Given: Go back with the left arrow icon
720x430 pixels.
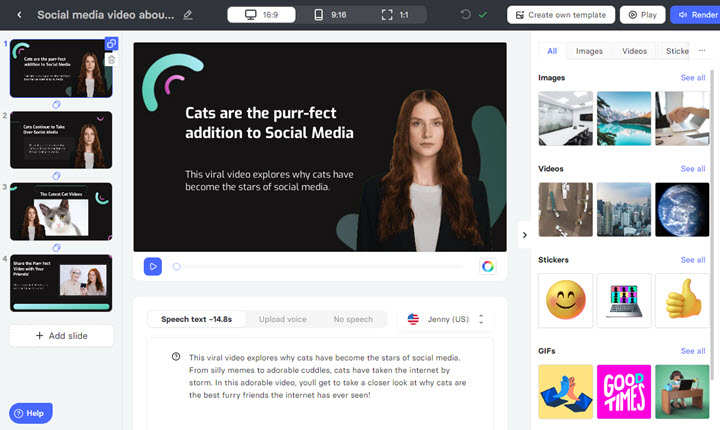Looking at the screenshot, I should pyautogui.click(x=19, y=15).
